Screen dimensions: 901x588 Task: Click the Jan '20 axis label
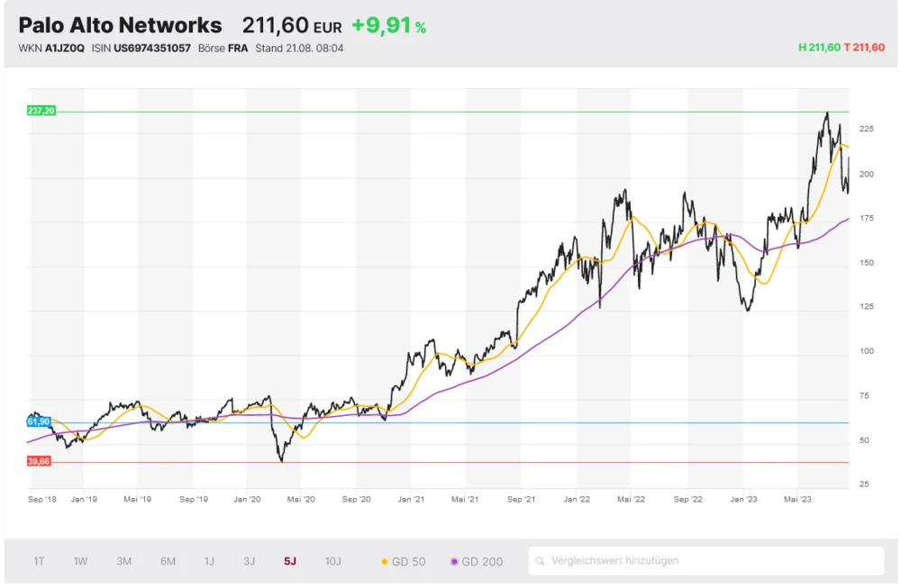pos(247,499)
